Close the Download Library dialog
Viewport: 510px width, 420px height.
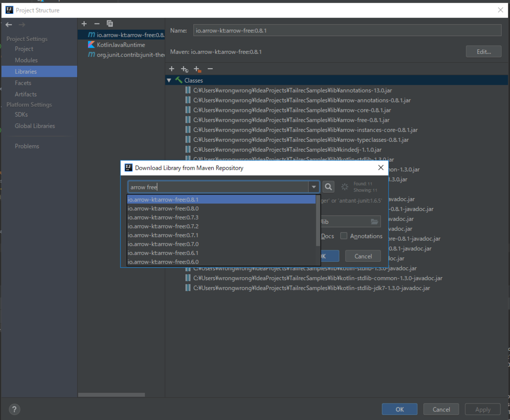coord(381,167)
